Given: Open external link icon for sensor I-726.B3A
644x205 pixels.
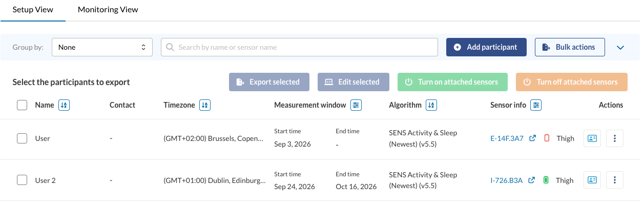Looking at the screenshot, I should (532, 180).
